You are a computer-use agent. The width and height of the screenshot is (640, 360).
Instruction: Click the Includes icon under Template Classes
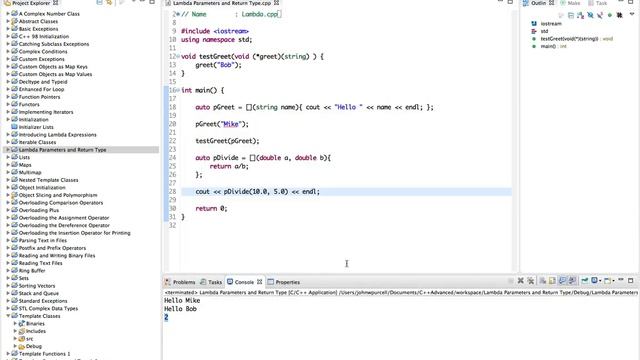(22, 331)
